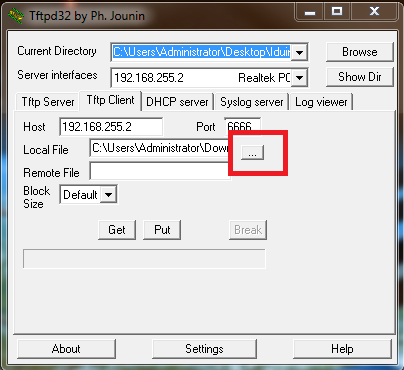The width and height of the screenshot is (404, 370).
Task: Open the Settings dialog
Action: pyautogui.click(x=204, y=349)
